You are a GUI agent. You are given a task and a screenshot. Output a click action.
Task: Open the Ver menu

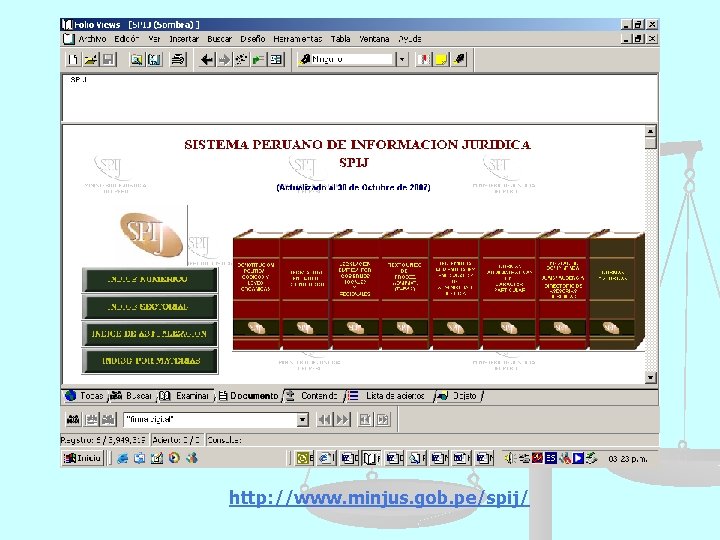point(154,39)
